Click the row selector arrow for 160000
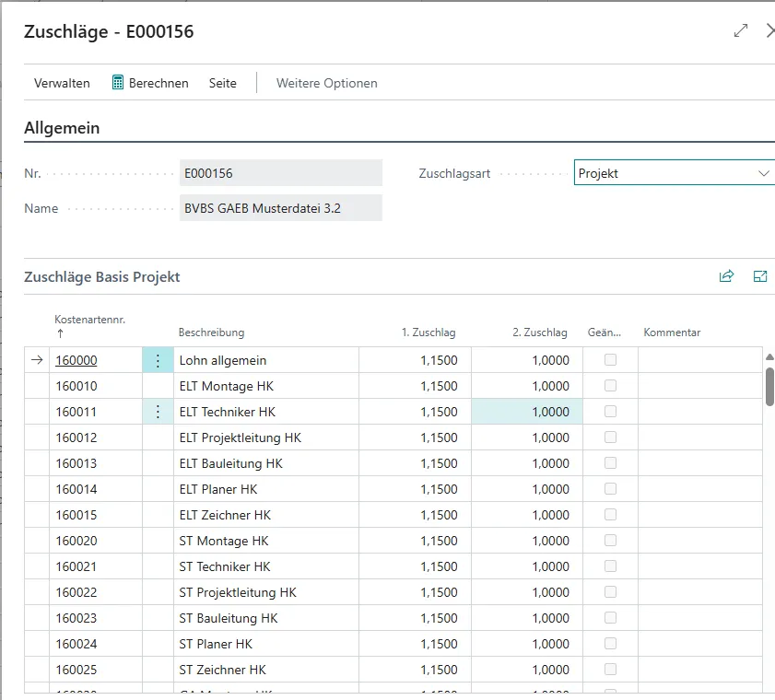 click(x=37, y=360)
